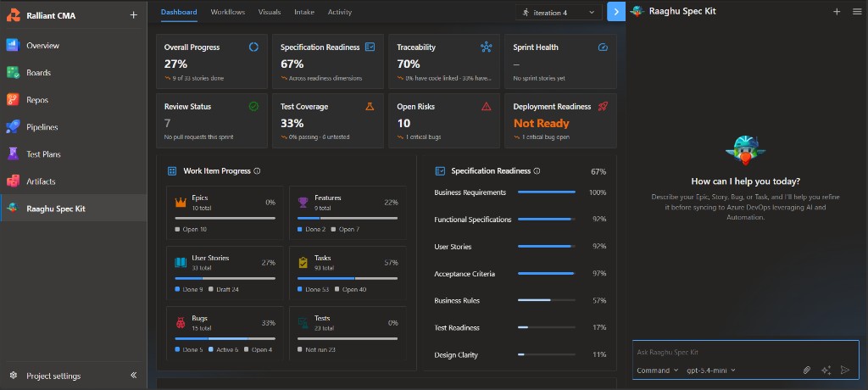868x390 pixels.
Task: Open Artifacts from the sidebar
Action: point(73,181)
